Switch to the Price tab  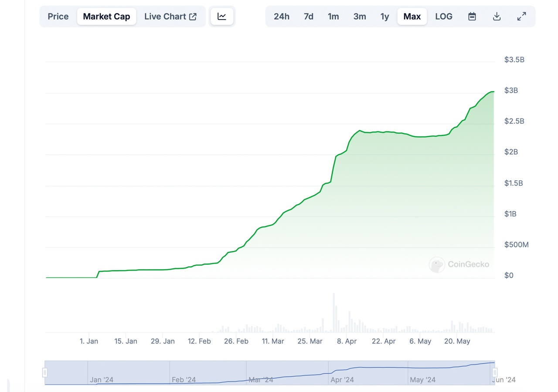pyautogui.click(x=58, y=16)
